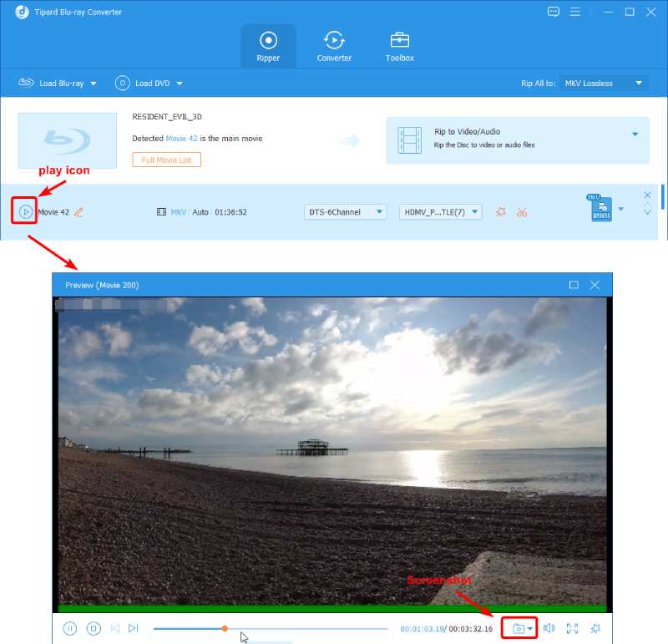This screenshot has height=644, width=668.
Task: Stop the preview playback
Action: point(94,628)
